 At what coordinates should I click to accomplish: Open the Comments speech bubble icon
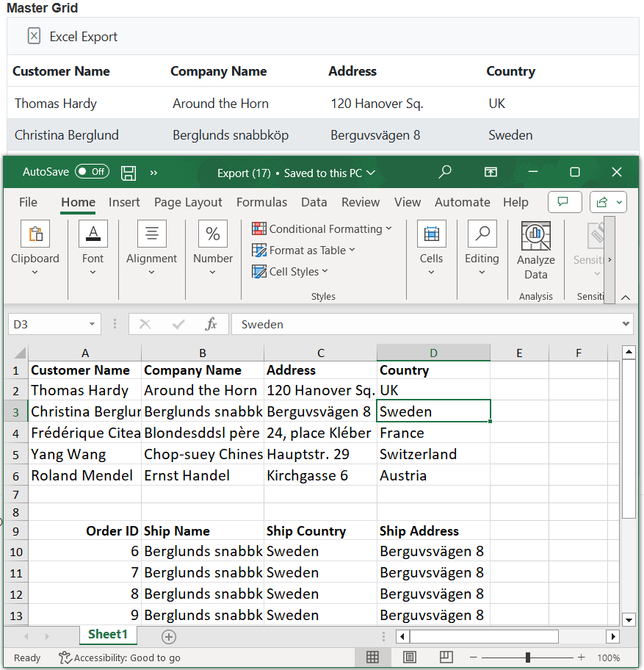[564, 202]
